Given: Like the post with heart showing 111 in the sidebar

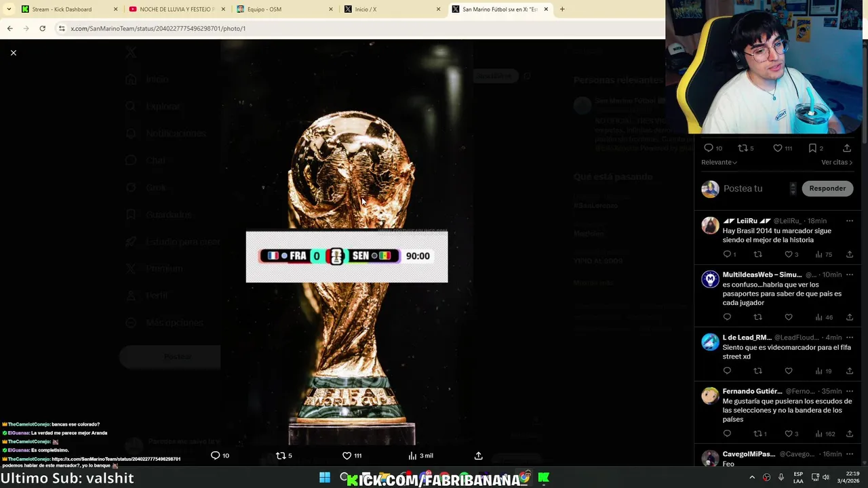Looking at the screenshot, I should 778,148.
